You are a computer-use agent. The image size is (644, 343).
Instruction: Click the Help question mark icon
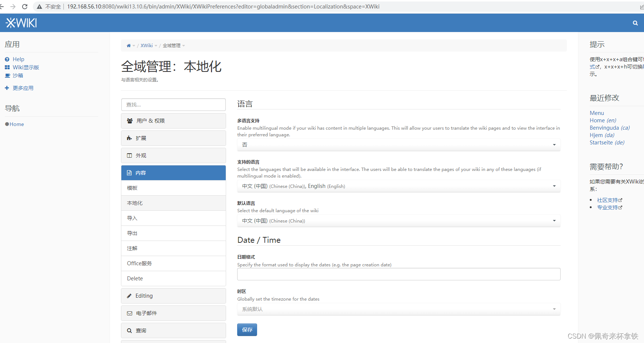7,59
